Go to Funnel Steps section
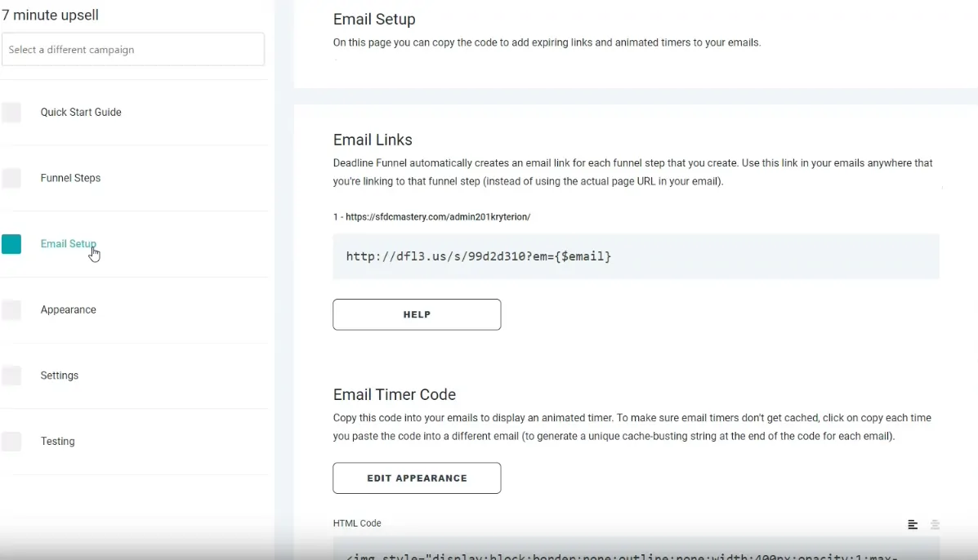This screenshot has width=978, height=560. [71, 178]
